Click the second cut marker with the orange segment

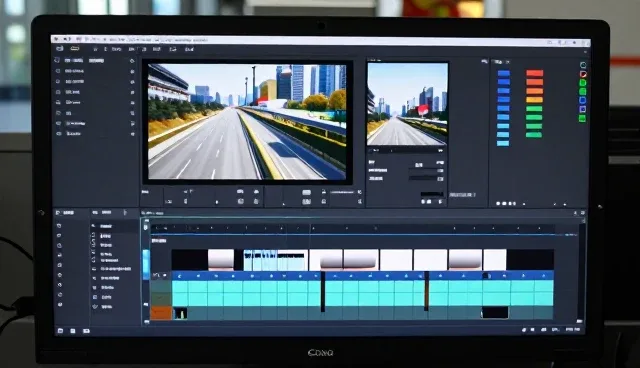coord(427,291)
